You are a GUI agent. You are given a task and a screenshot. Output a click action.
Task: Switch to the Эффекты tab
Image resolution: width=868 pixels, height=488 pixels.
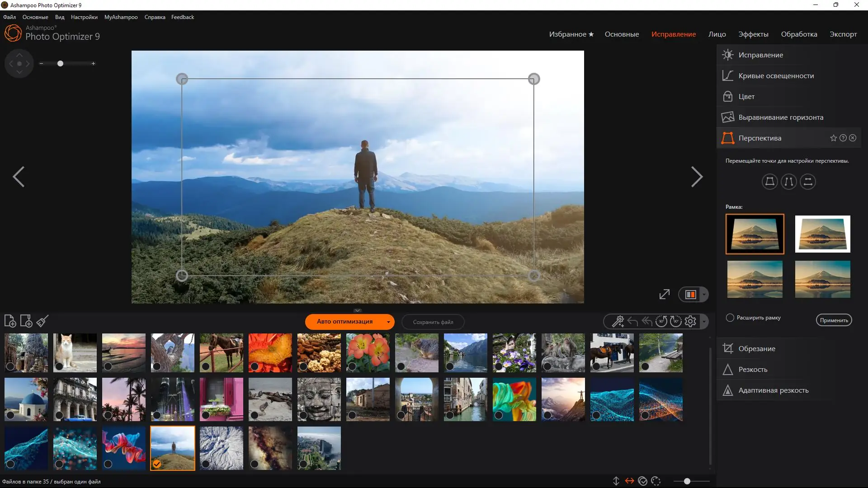[753, 34]
